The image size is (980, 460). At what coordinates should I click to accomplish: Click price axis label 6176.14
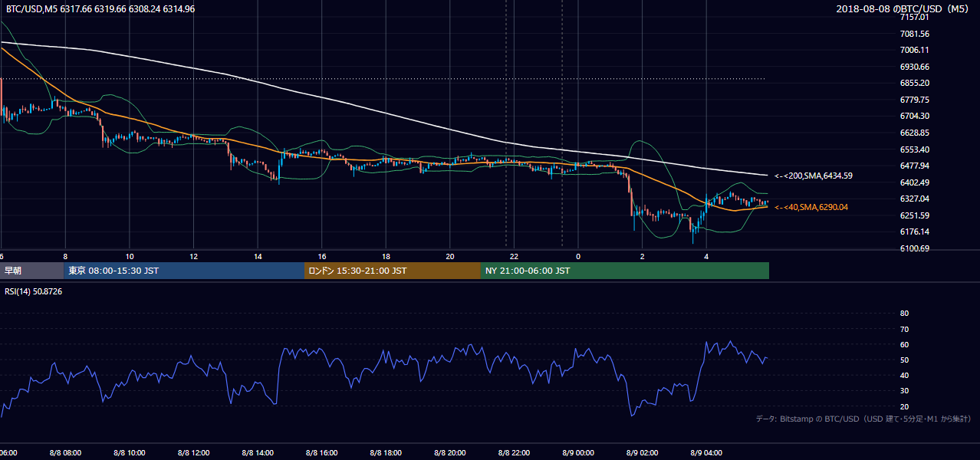(x=915, y=232)
